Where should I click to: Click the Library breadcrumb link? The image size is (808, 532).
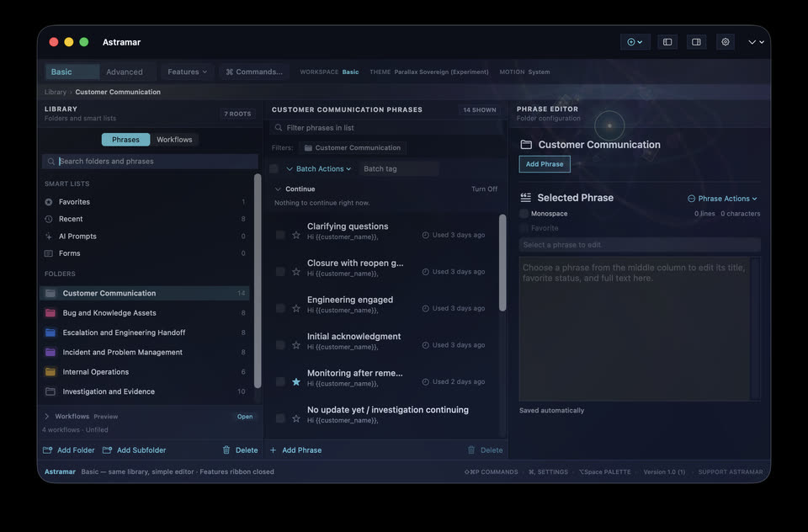pyautogui.click(x=56, y=92)
